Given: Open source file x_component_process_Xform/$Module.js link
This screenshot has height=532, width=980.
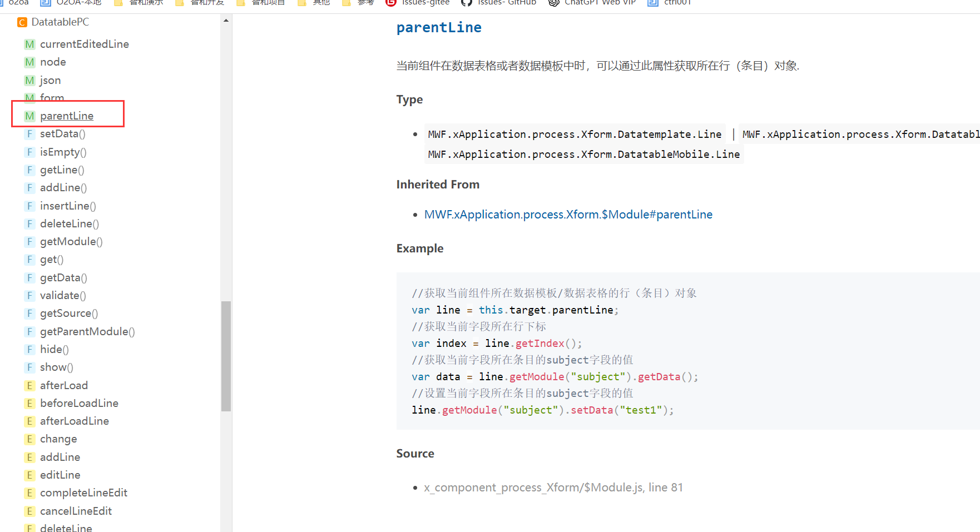Looking at the screenshot, I should point(553,488).
